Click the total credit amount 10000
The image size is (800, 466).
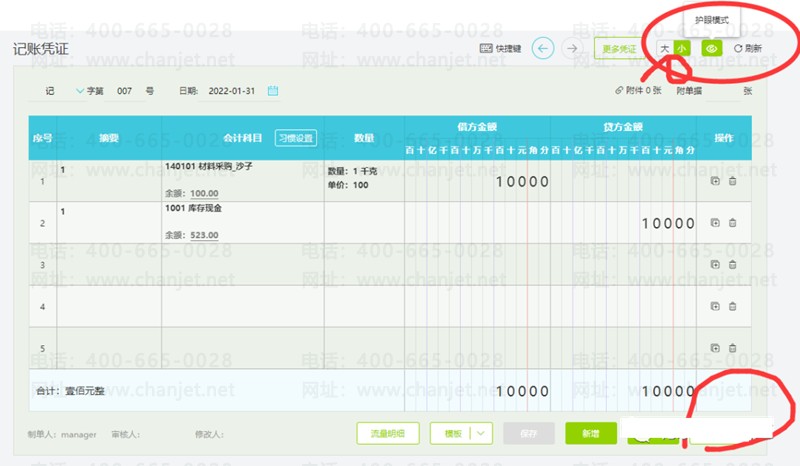(x=668, y=391)
